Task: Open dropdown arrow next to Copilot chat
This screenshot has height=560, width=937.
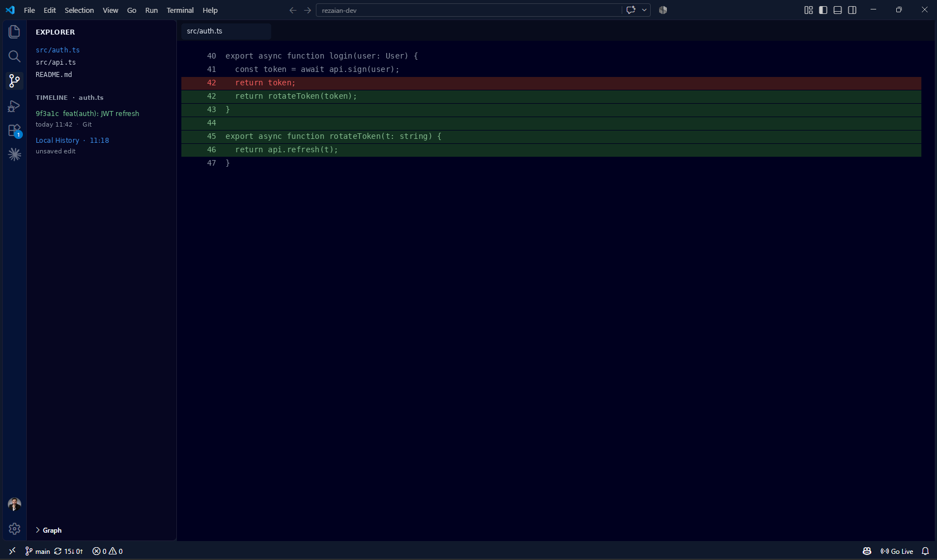Action: (645, 10)
